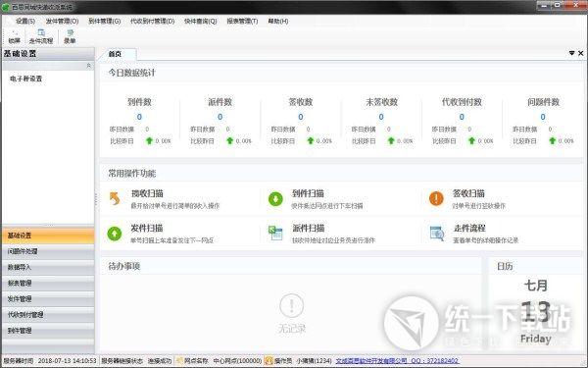Open the 代收到付管理 sidebar section

click(48, 315)
